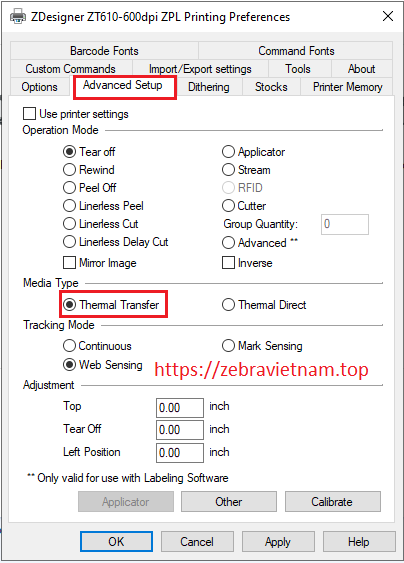Confirm settings with the OK button
Screen dimensions: 404x563
pyautogui.click(x=116, y=541)
